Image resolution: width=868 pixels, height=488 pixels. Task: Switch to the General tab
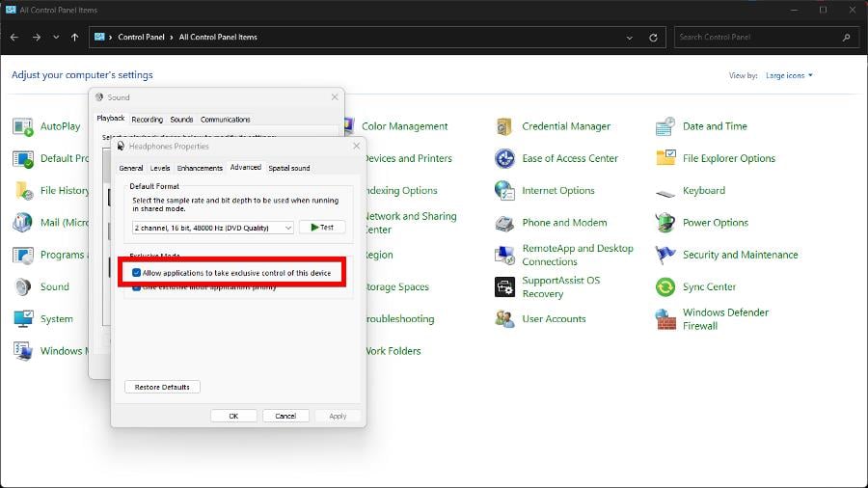click(130, 168)
